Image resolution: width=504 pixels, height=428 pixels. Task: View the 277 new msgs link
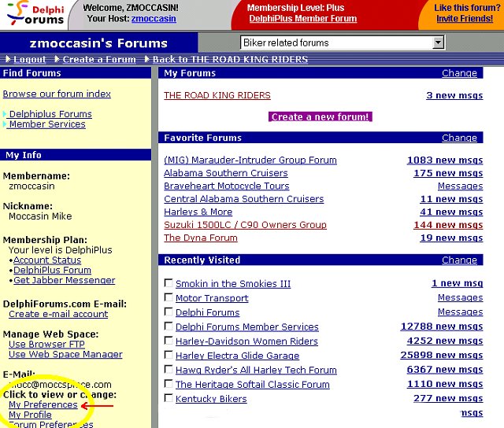coord(448,398)
